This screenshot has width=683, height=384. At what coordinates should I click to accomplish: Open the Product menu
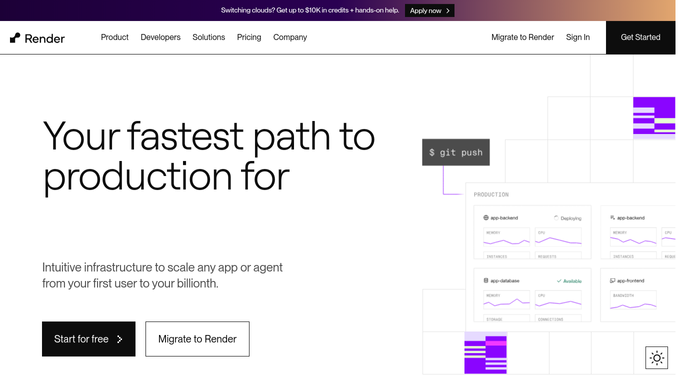[x=115, y=37]
